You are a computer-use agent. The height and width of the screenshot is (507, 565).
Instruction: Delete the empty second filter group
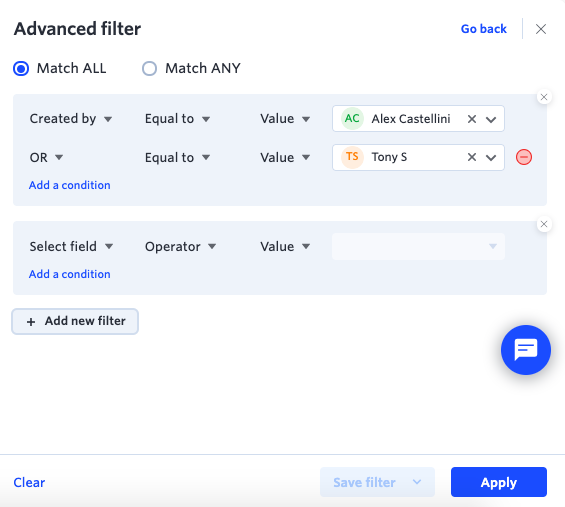544,224
